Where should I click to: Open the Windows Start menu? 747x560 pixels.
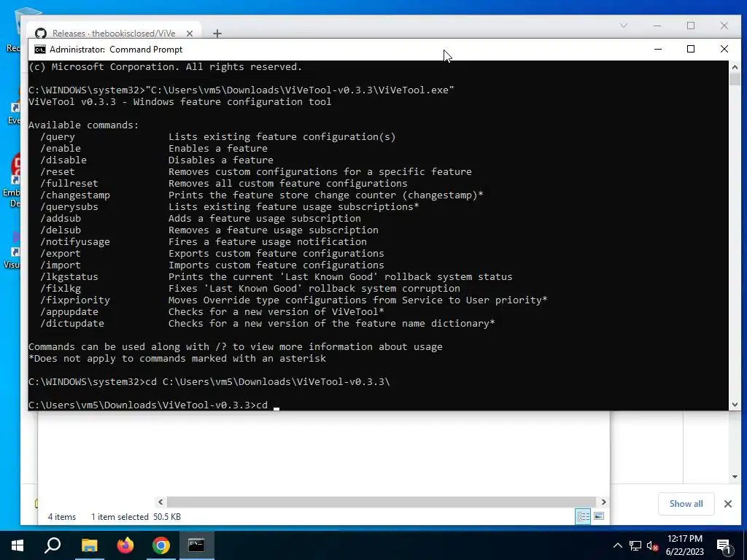point(18,545)
